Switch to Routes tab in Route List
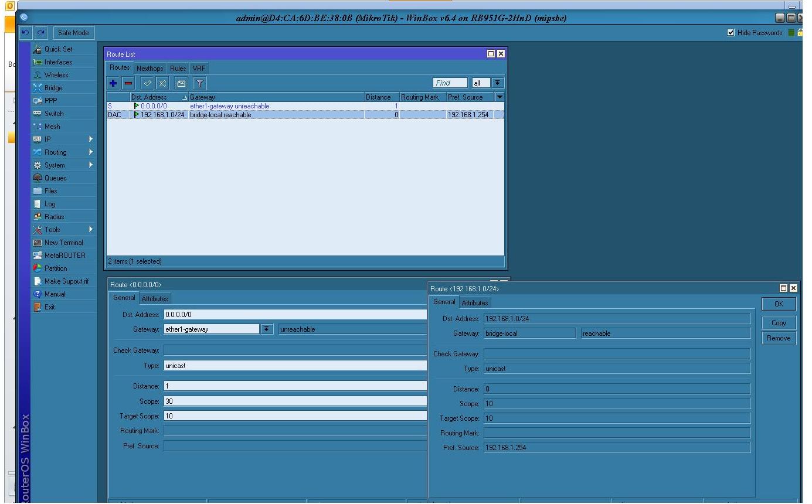Image resolution: width=812 pixels, height=504 pixels. [x=120, y=67]
